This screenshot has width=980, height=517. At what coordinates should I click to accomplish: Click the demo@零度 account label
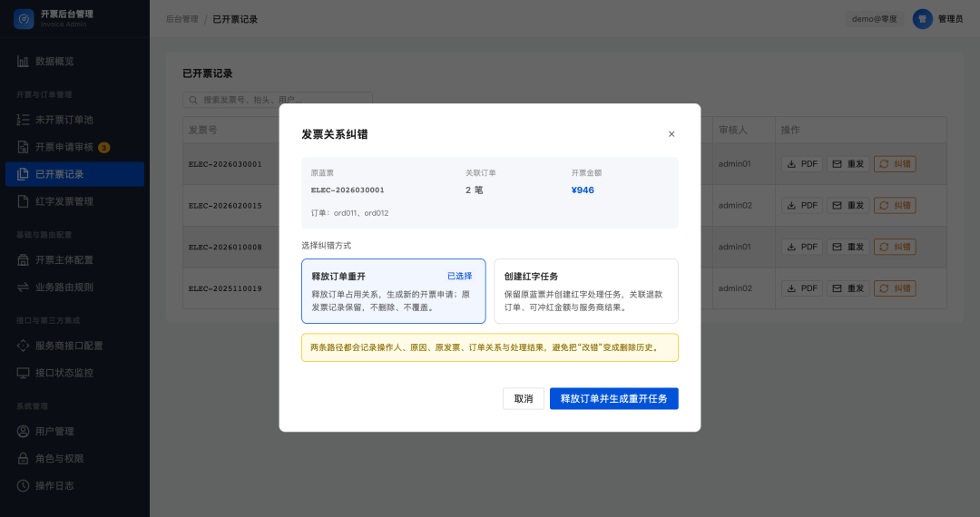point(874,19)
